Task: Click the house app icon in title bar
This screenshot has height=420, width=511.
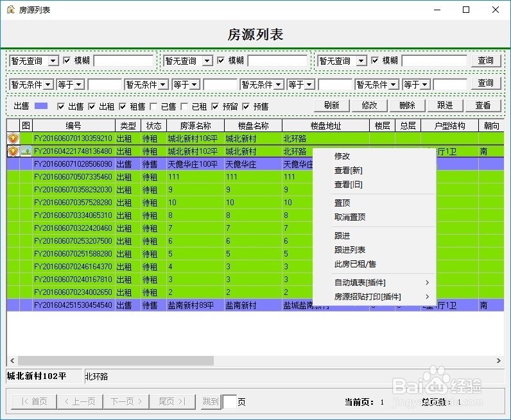Action: point(11,10)
